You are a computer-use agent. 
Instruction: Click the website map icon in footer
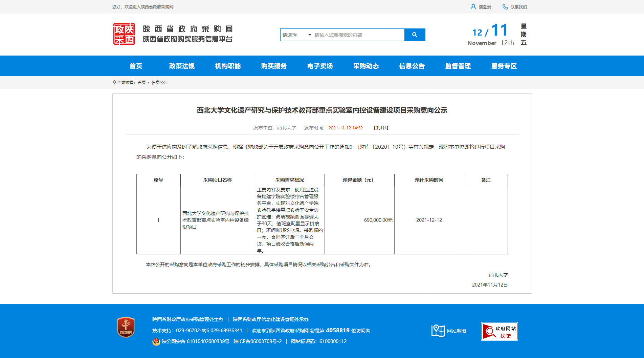pyautogui.click(x=438, y=331)
